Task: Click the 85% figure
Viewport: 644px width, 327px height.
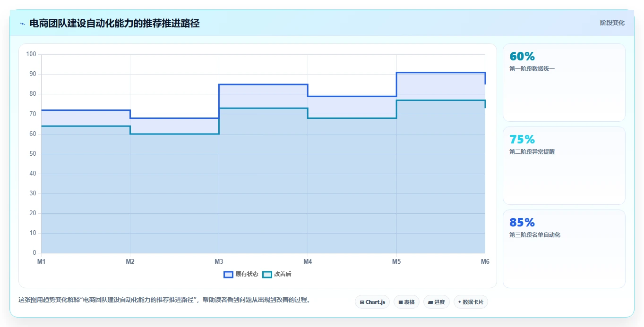Action: 522,222
